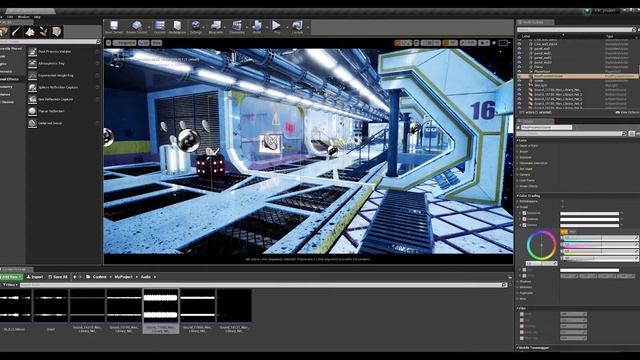Select the Recently Placed category

click(x=11, y=49)
